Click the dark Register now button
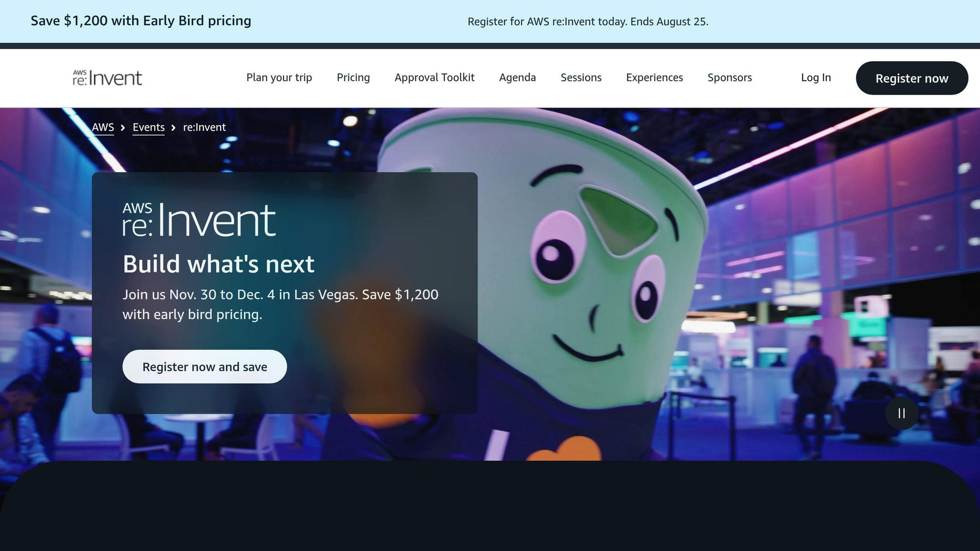The height and width of the screenshot is (551, 980). 912,78
